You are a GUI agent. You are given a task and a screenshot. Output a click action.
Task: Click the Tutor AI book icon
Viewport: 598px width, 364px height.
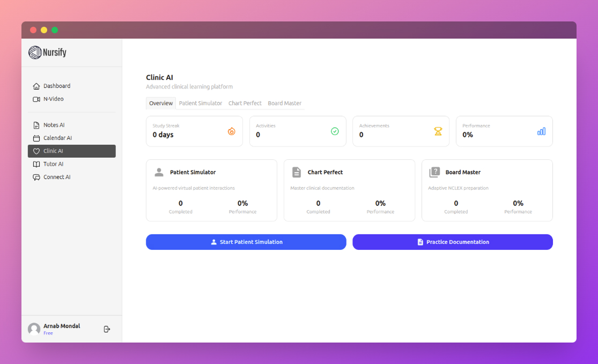pos(36,164)
